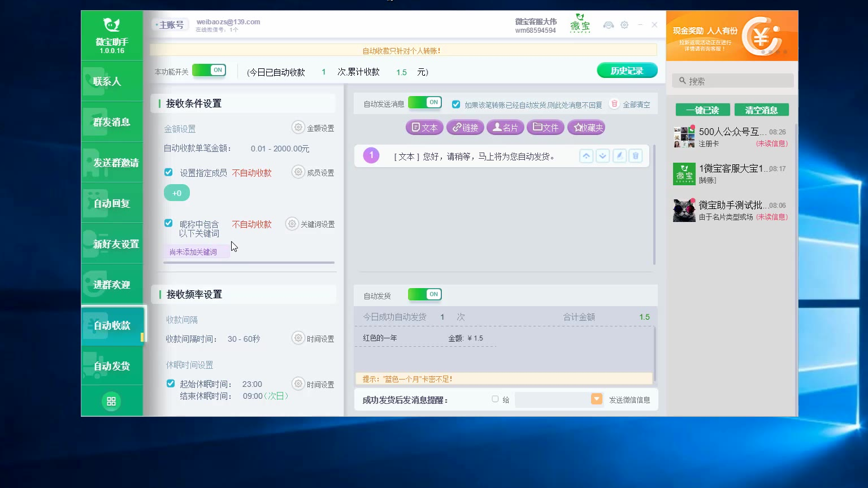Viewport: 868px width, 488px height.
Task: Open the 群发消息 sidebar tab
Action: (x=112, y=122)
